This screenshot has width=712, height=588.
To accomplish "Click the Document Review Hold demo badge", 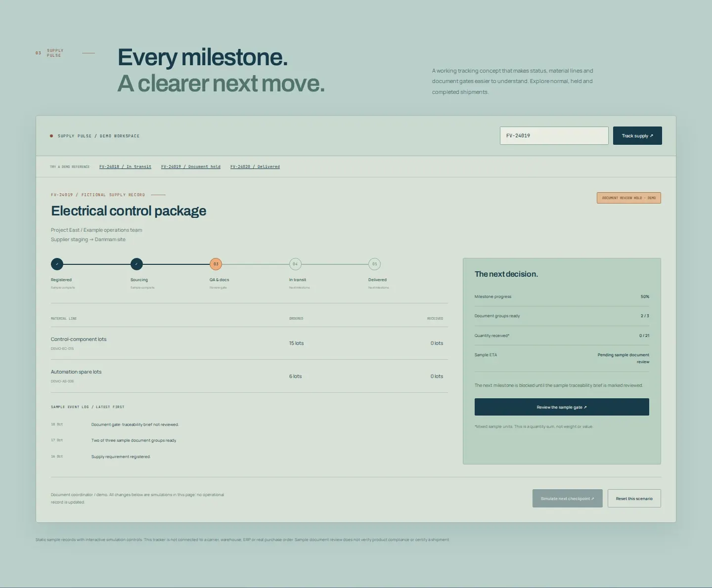I will (629, 198).
